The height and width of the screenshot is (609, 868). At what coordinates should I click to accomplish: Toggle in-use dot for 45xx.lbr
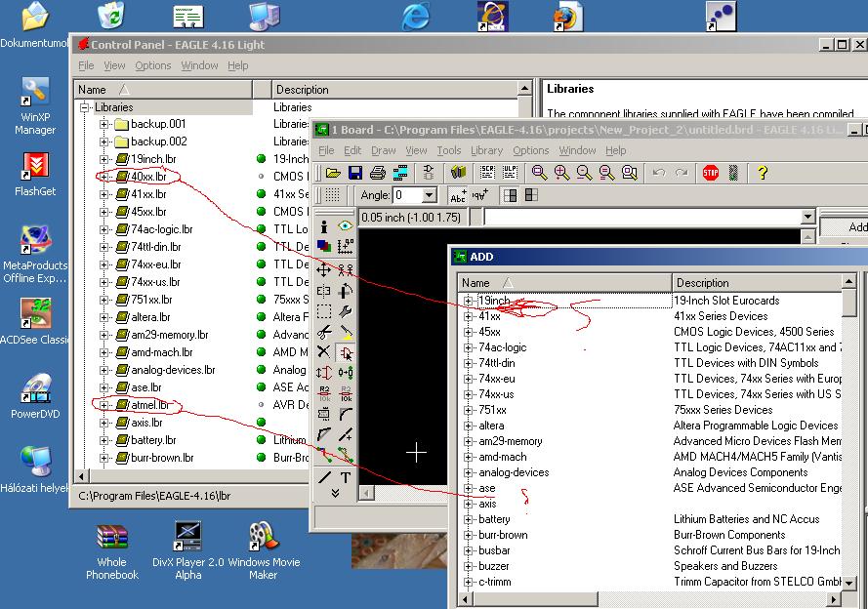coord(262,212)
